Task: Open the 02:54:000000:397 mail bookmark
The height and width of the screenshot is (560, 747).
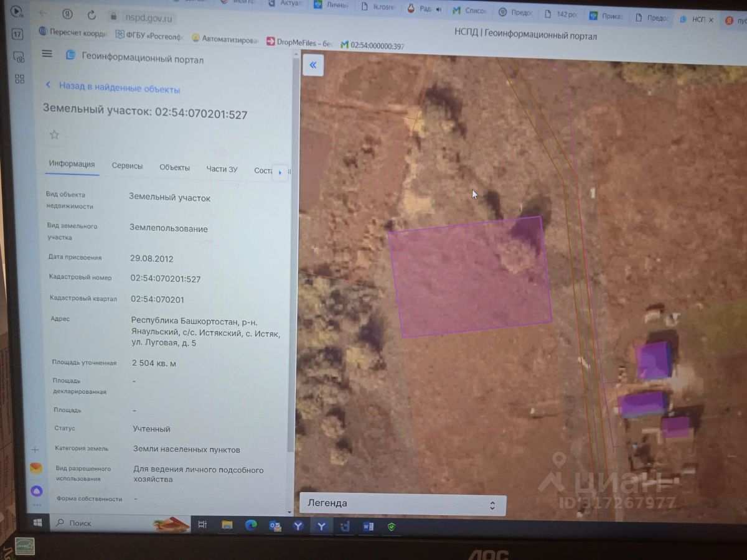Action: click(x=372, y=45)
